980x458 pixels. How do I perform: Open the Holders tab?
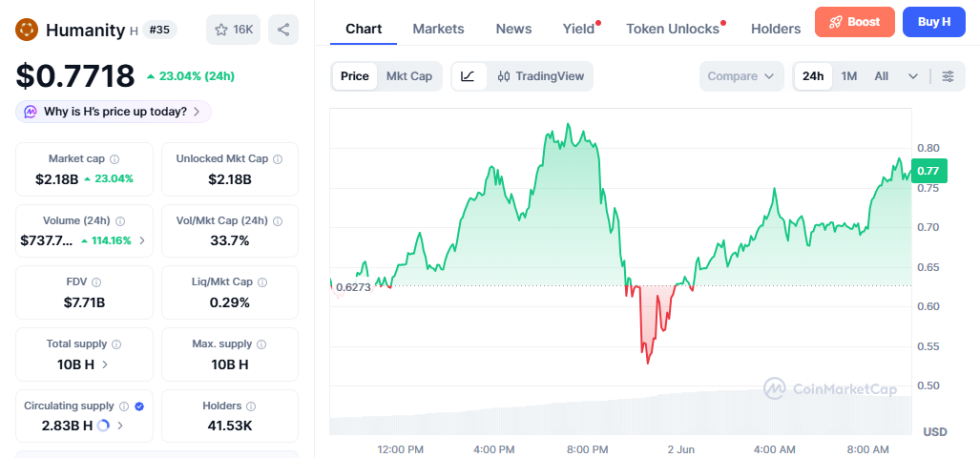click(776, 29)
